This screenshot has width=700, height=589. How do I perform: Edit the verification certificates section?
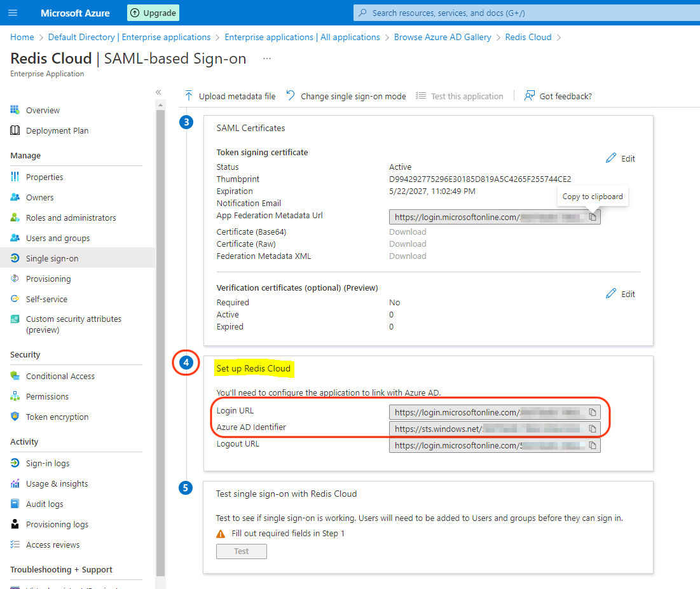click(x=621, y=294)
